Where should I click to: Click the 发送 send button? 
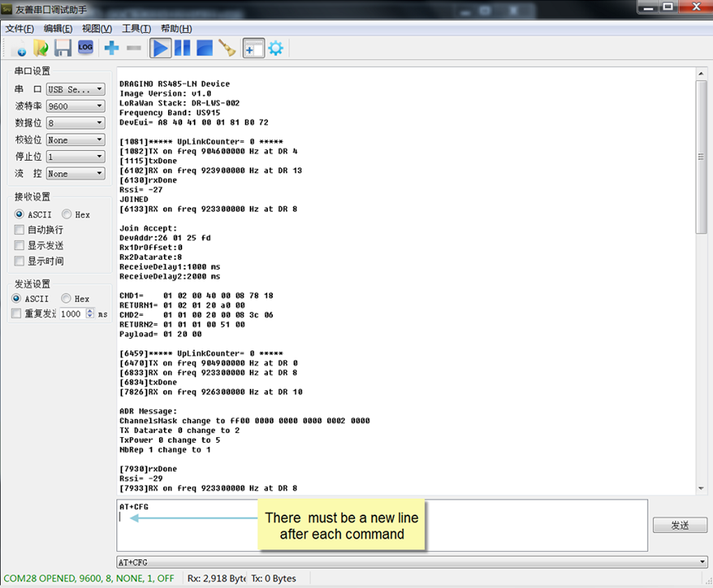(680, 524)
